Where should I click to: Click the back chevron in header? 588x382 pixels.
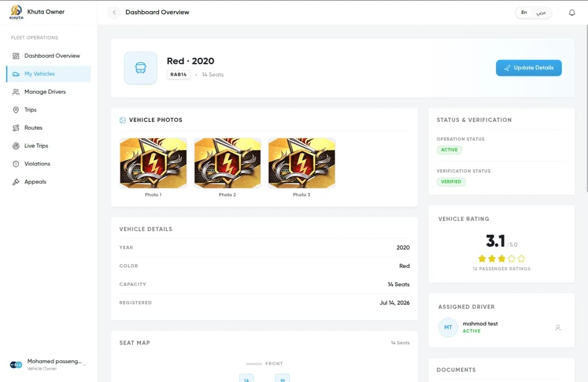[x=114, y=12]
